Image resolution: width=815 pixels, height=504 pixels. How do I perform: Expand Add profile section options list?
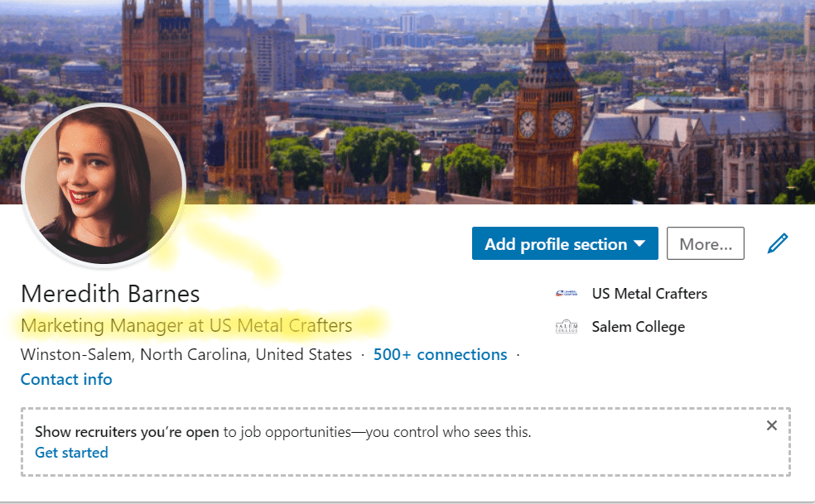[x=564, y=243]
